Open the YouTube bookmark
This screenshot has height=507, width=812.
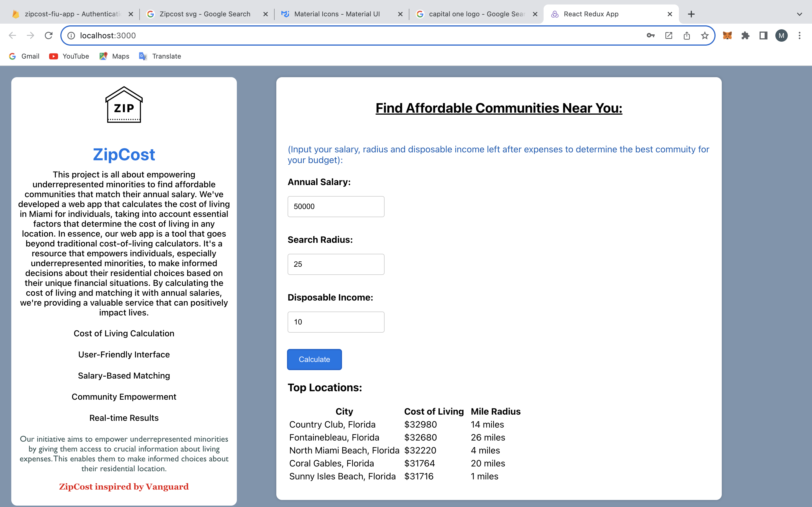pyautogui.click(x=69, y=56)
